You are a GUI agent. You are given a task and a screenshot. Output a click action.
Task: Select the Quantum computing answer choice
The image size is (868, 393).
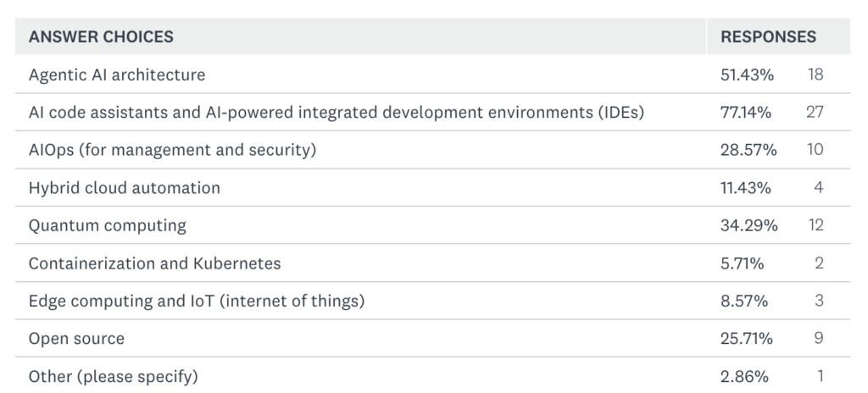point(108,225)
